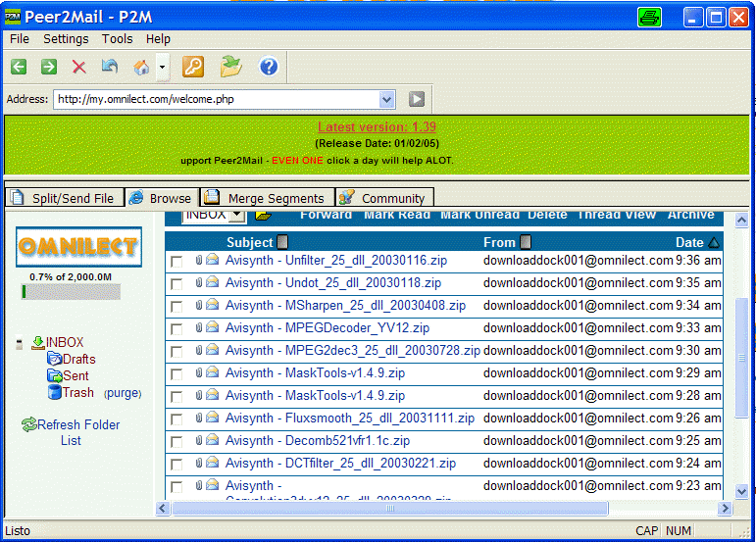Click the open folder toolbar icon
This screenshot has width=756, height=542.
coord(231,67)
